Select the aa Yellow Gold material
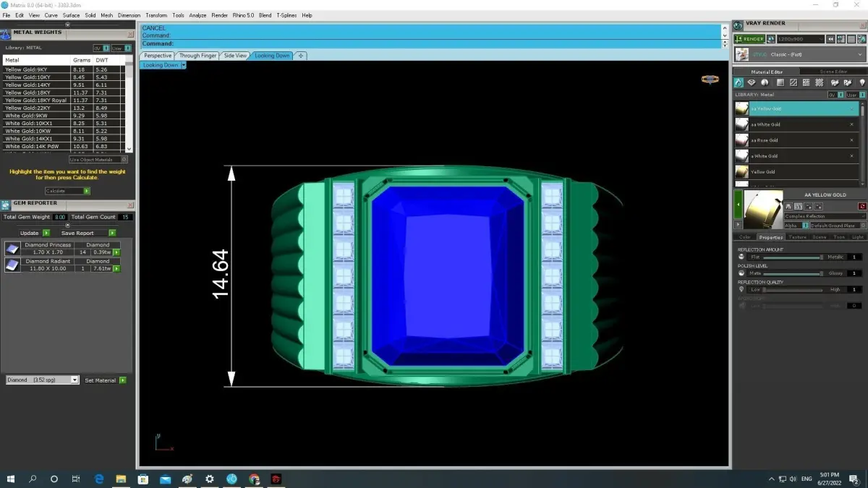This screenshot has width=868, height=488. click(796, 108)
